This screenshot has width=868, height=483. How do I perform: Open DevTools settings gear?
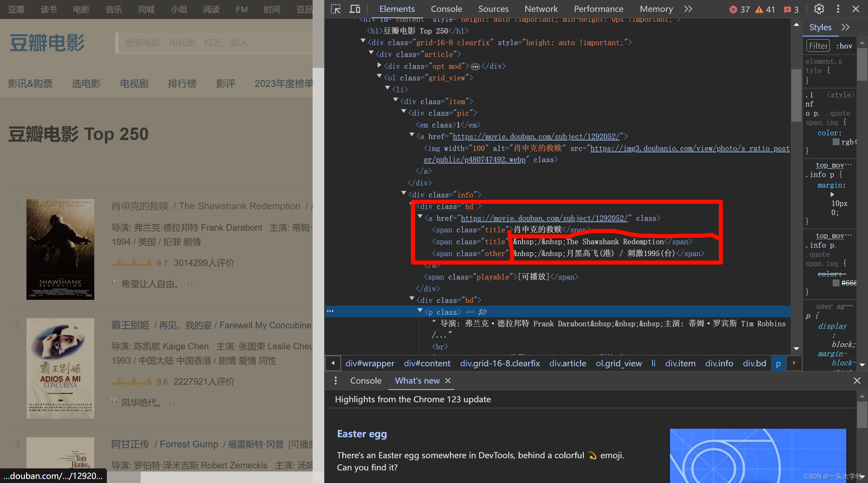pos(819,9)
